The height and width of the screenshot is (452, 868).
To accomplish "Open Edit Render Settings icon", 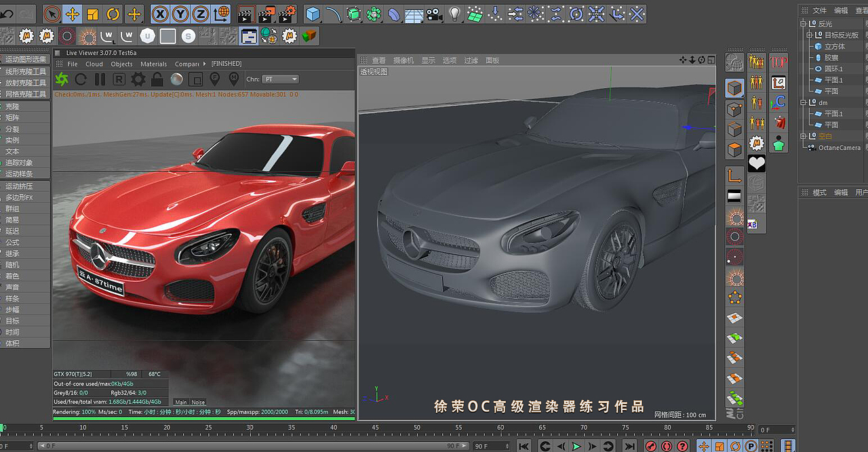I will [x=288, y=14].
